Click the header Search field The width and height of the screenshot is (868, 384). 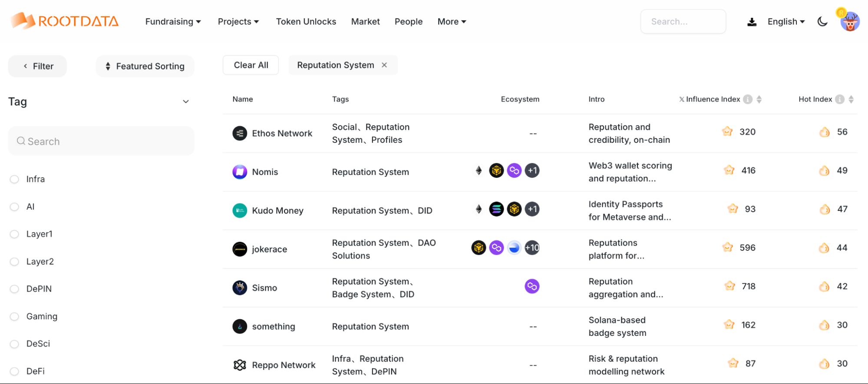(x=683, y=22)
